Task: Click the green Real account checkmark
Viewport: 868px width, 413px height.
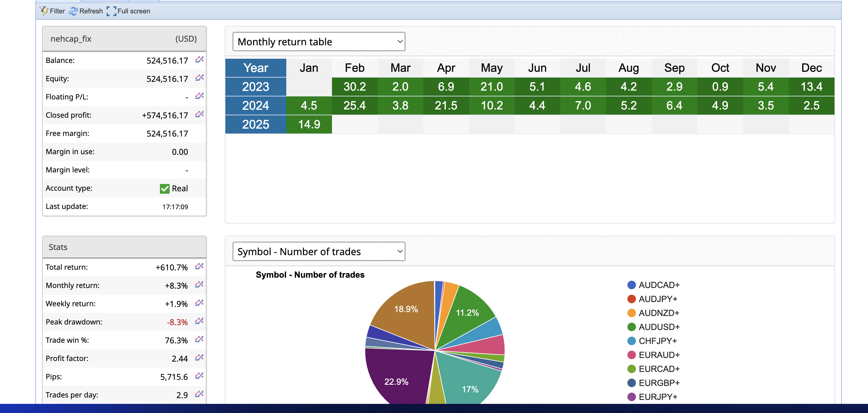Action: 164,189
